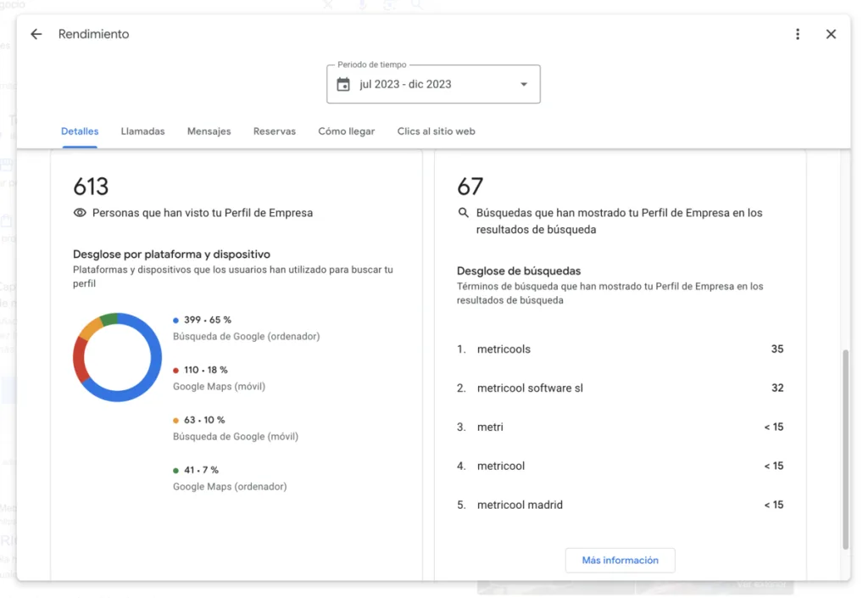Click the '41 · 7 %' value
Screen dimensions: 868x598
[201, 470]
